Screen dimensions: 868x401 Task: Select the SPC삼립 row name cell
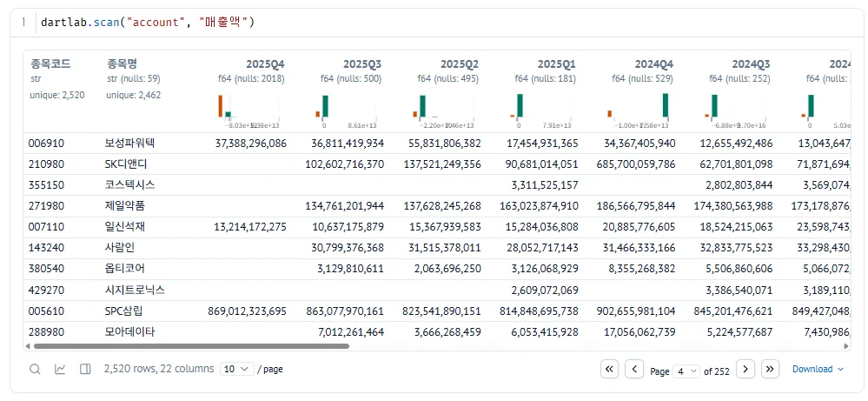[x=126, y=311]
